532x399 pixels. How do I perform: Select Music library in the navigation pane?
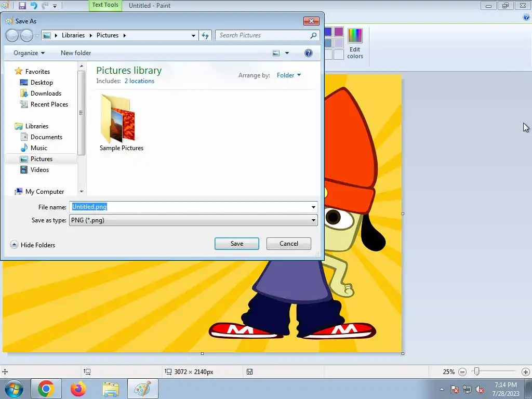(38, 148)
